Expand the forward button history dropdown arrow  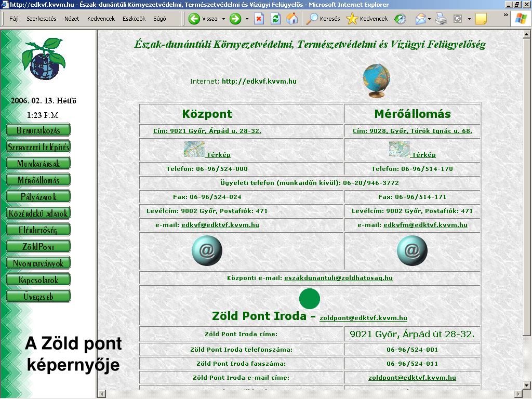click(247, 19)
